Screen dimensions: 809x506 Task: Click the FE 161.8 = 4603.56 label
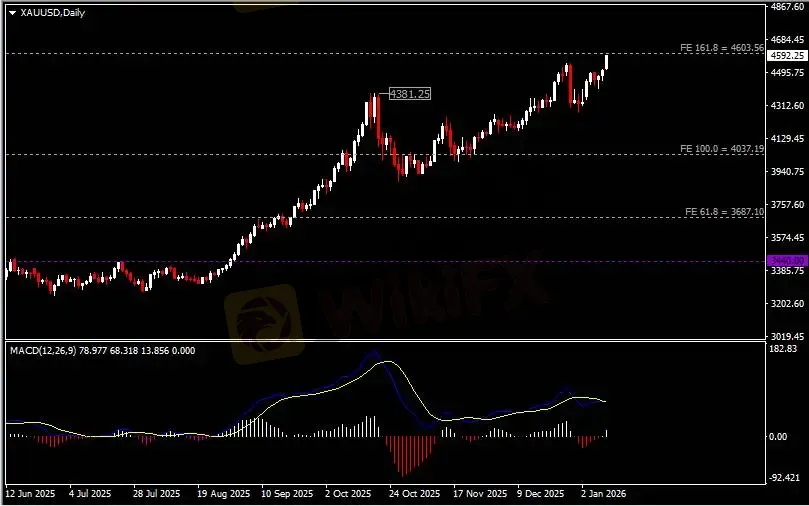(x=721, y=47)
